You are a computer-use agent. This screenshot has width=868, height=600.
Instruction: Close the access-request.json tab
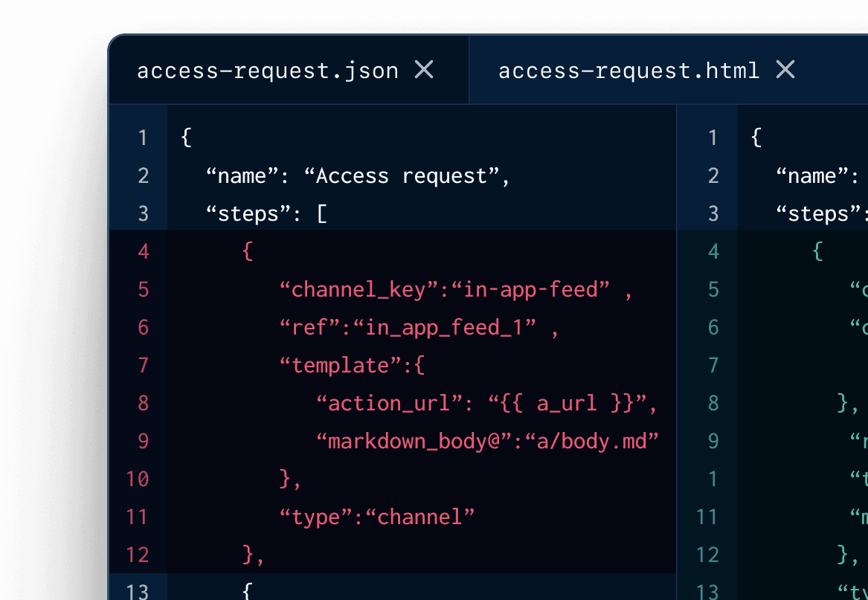424,69
